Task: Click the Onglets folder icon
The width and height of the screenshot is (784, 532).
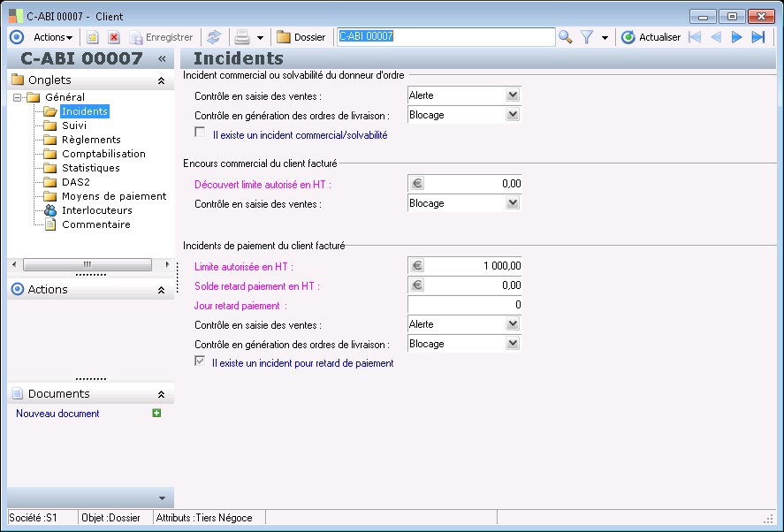Action: click(18, 80)
